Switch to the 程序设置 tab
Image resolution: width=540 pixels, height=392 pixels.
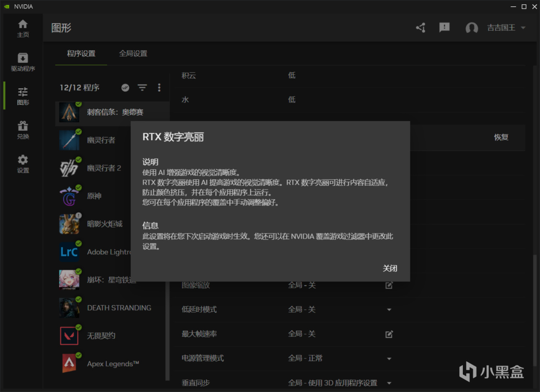coord(81,54)
